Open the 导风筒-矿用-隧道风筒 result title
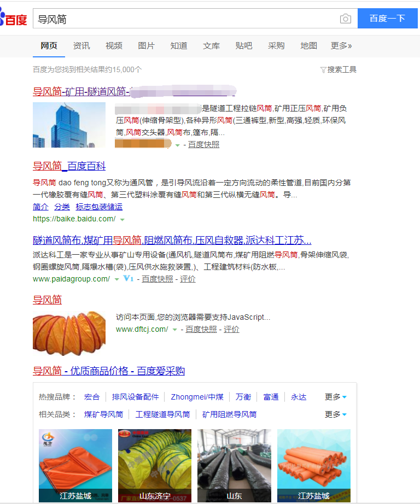The width and height of the screenshot is (420, 504). tap(134, 91)
